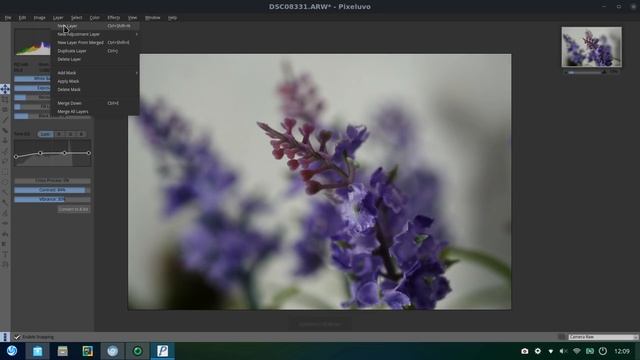Image resolution: width=640 pixels, height=360 pixels.
Task: Click the screenshot camera tray icon
Action: 524,351
